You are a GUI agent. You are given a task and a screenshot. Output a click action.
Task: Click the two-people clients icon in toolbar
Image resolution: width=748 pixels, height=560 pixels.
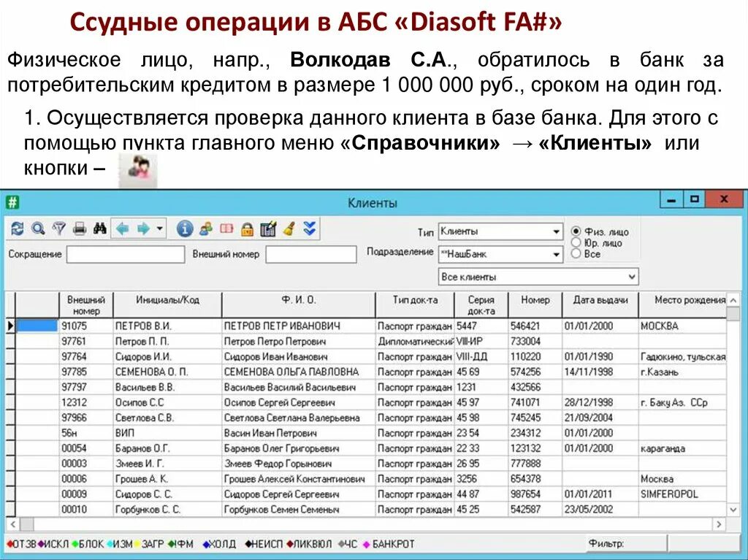click(x=205, y=229)
